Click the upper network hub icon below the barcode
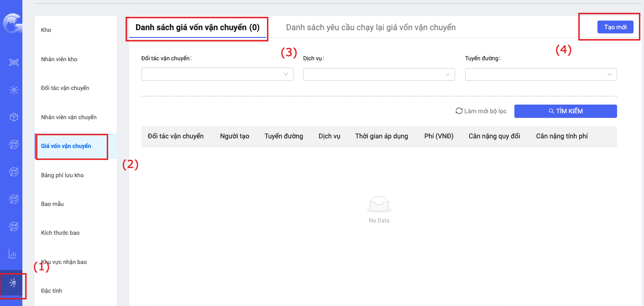644x306 pixels. point(14,90)
